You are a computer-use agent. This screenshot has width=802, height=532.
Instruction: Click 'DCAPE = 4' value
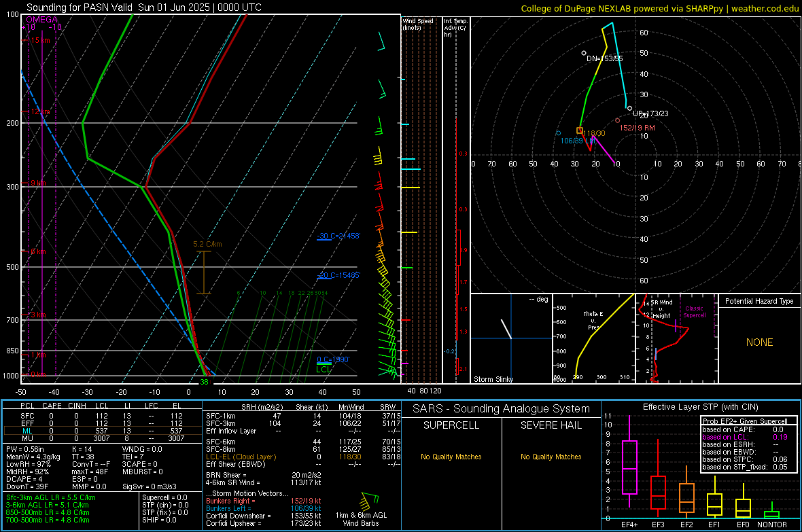click(x=24, y=479)
